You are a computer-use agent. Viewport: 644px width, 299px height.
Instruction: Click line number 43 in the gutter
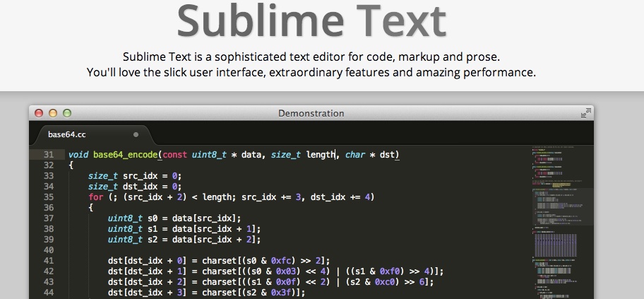(49, 282)
